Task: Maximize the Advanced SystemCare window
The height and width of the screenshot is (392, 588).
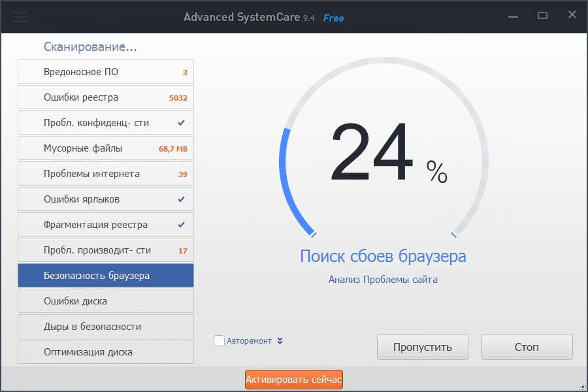Action: click(x=542, y=16)
